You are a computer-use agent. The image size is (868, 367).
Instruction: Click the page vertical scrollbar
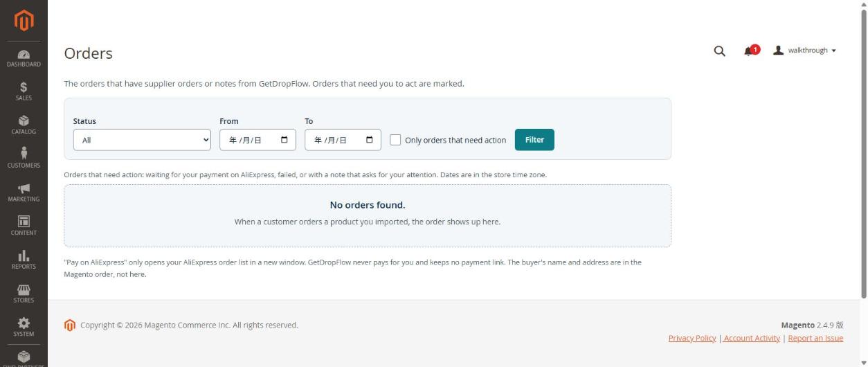click(x=863, y=154)
